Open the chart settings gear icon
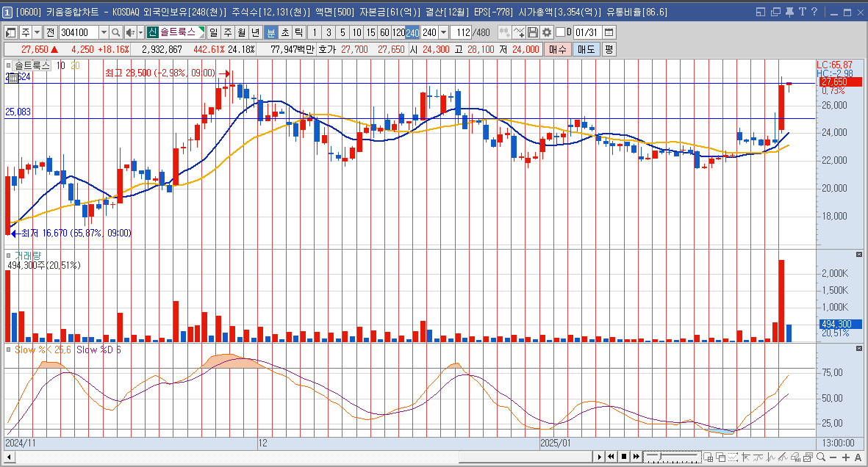The height and width of the screenshot is (467, 868). click(x=547, y=32)
